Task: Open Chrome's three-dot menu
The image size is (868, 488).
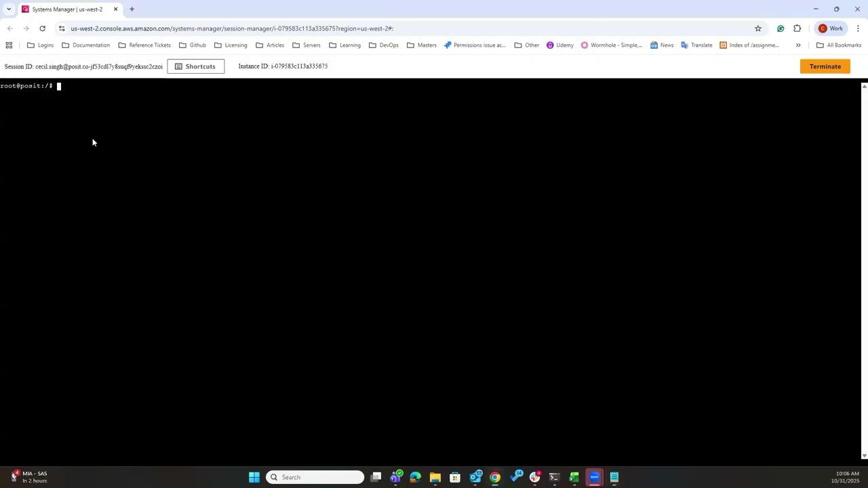Action: pyautogui.click(x=857, y=28)
